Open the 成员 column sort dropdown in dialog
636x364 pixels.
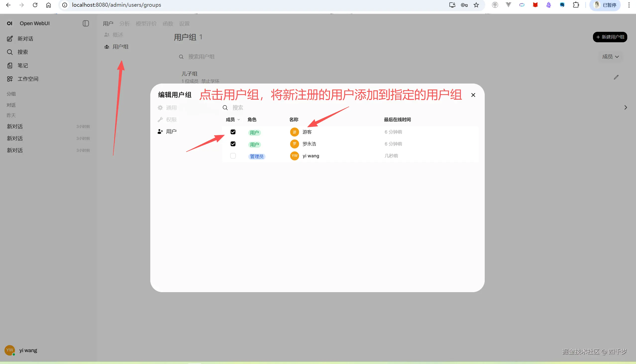point(232,120)
